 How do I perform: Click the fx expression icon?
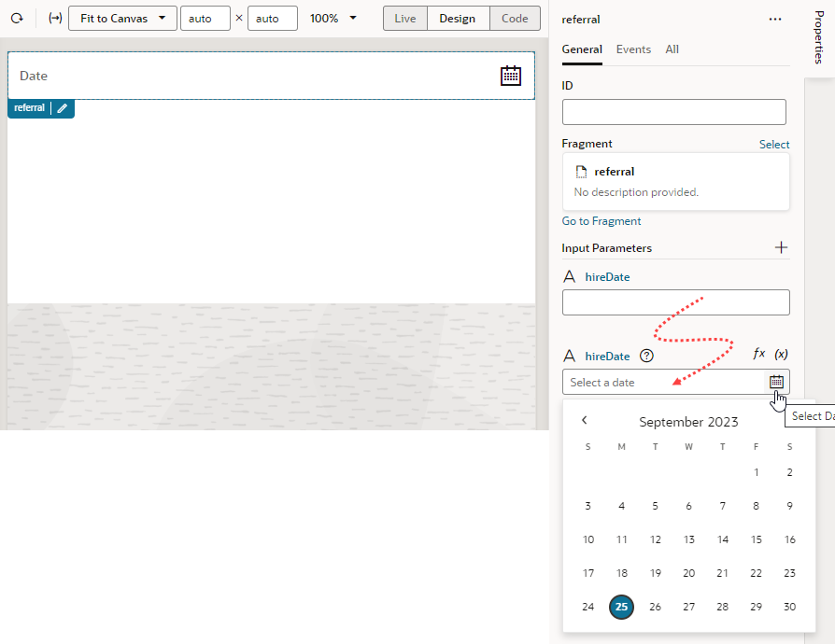pyautogui.click(x=758, y=354)
